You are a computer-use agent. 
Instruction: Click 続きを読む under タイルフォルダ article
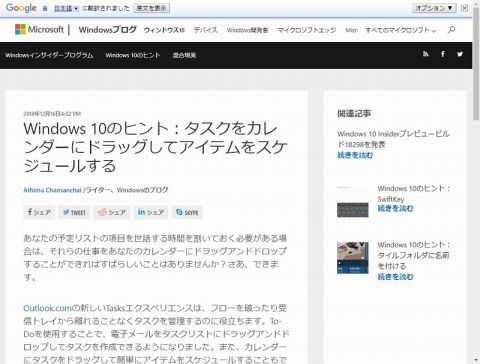395,277
